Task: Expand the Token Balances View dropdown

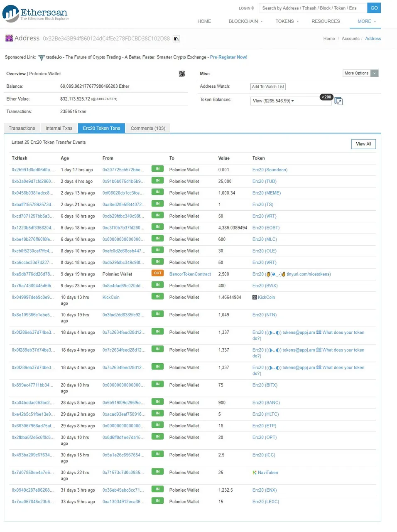Action: 291,101
